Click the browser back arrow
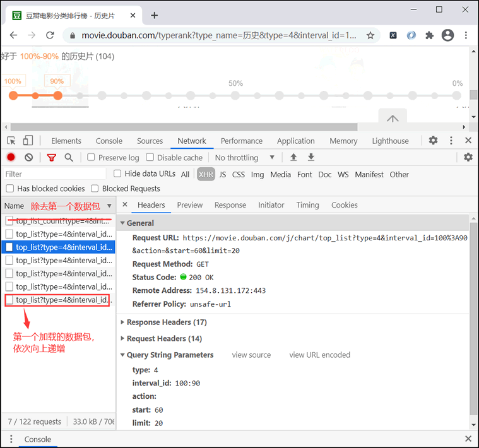Image resolution: width=479 pixels, height=448 pixels. pos(13,35)
